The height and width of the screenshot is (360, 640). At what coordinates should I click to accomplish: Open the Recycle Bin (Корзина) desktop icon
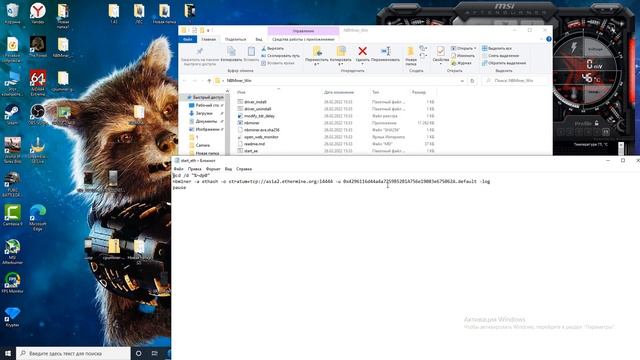tap(12, 13)
